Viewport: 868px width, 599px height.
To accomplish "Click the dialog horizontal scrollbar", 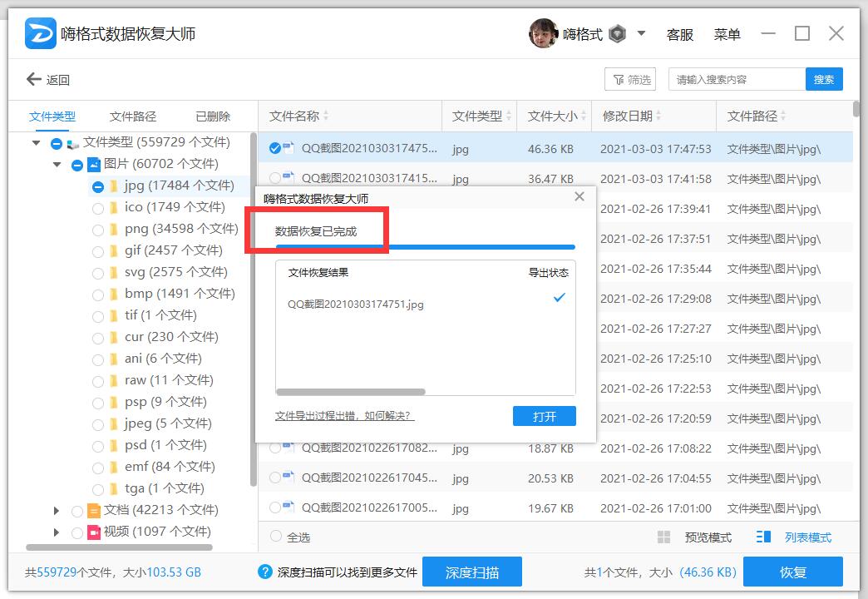I will tap(350, 392).
